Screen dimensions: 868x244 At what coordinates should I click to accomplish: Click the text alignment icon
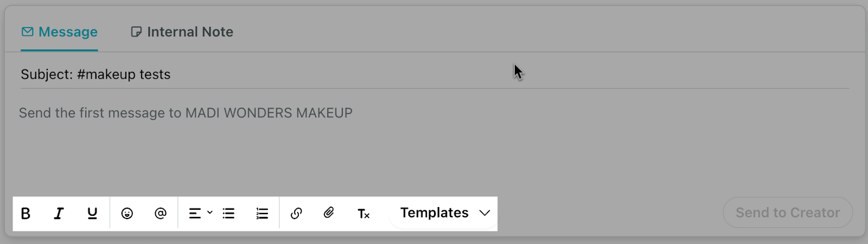pos(195,214)
